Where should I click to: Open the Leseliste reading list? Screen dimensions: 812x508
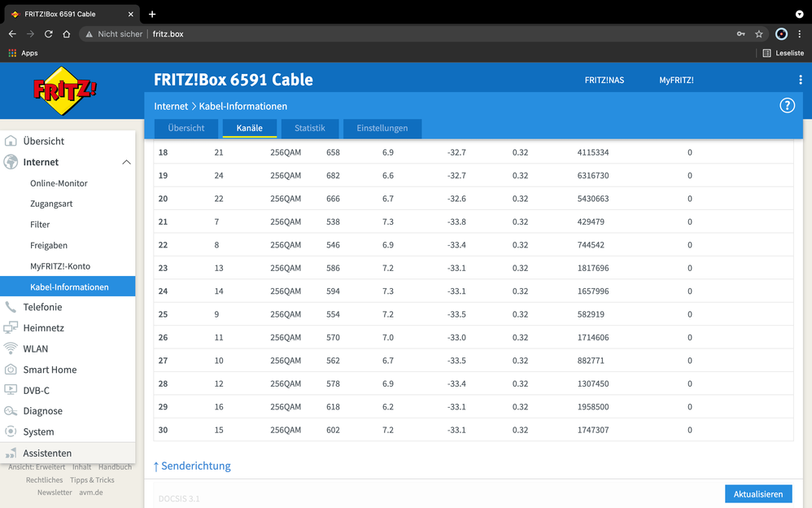(x=783, y=53)
